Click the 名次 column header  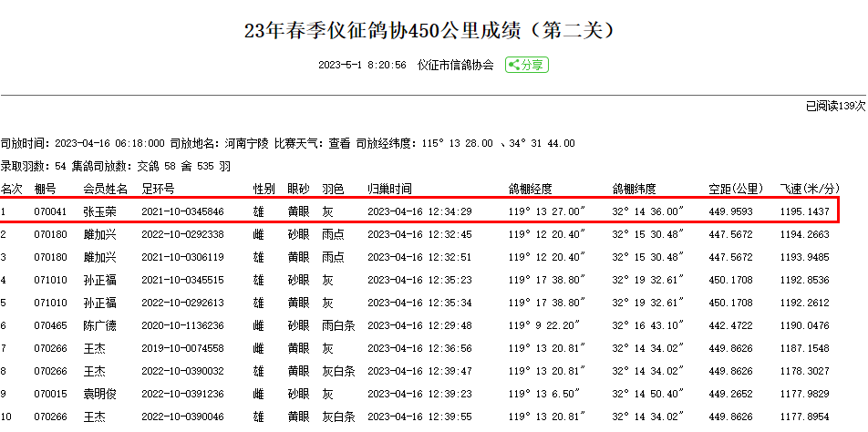tap(12, 189)
